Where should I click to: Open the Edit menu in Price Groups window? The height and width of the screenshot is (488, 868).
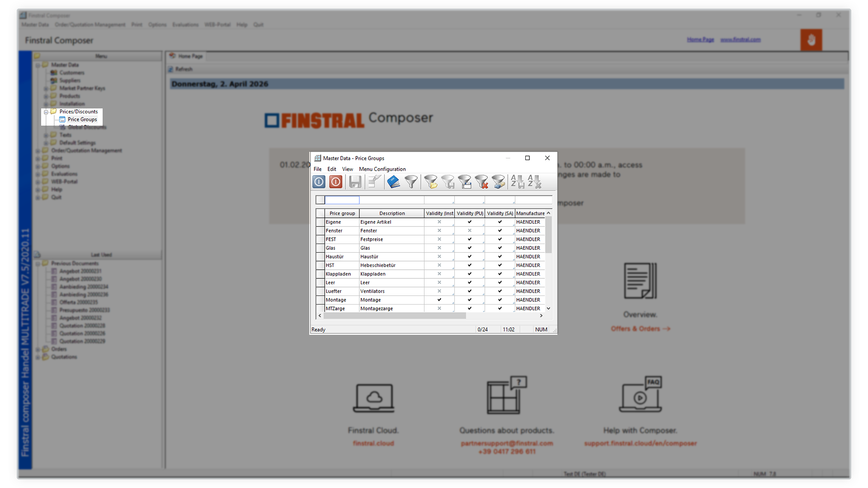coord(331,169)
